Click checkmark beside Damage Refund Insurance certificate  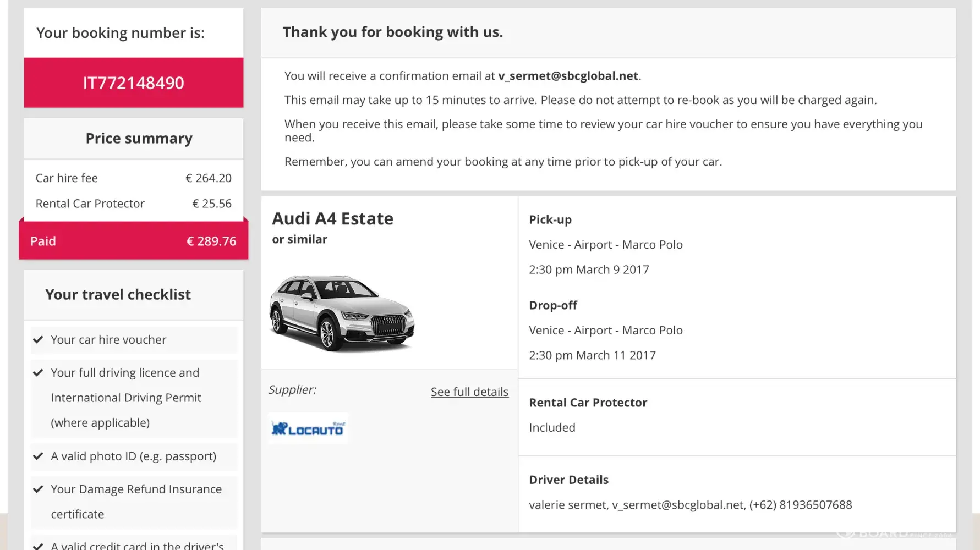pyautogui.click(x=38, y=490)
